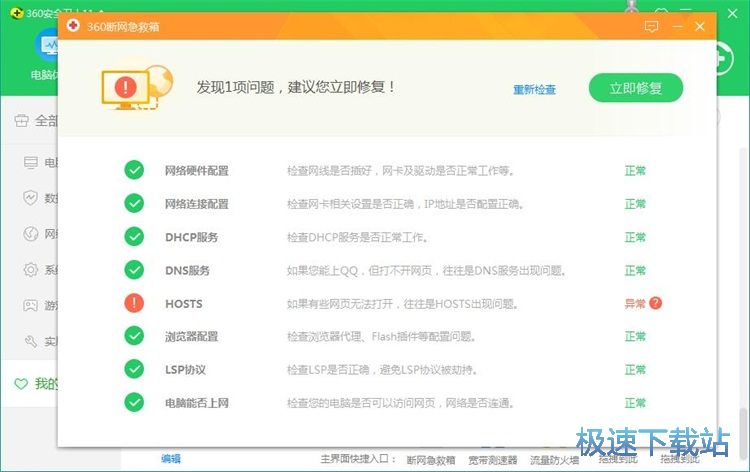Viewport: 750px width, 472px height.
Task: Click the shield sidebar icon in main window
Action: point(31,198)
